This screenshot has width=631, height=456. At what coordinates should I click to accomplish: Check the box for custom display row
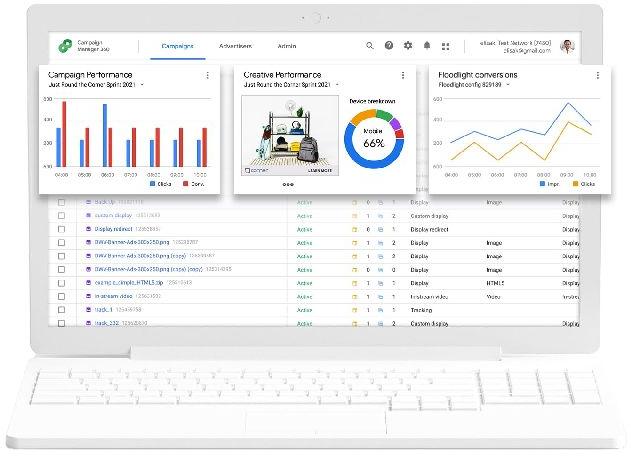point(61,215)
